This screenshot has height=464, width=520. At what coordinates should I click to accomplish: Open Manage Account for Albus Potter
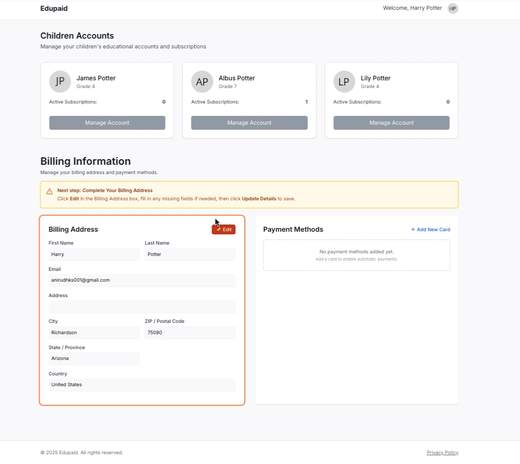249,123
